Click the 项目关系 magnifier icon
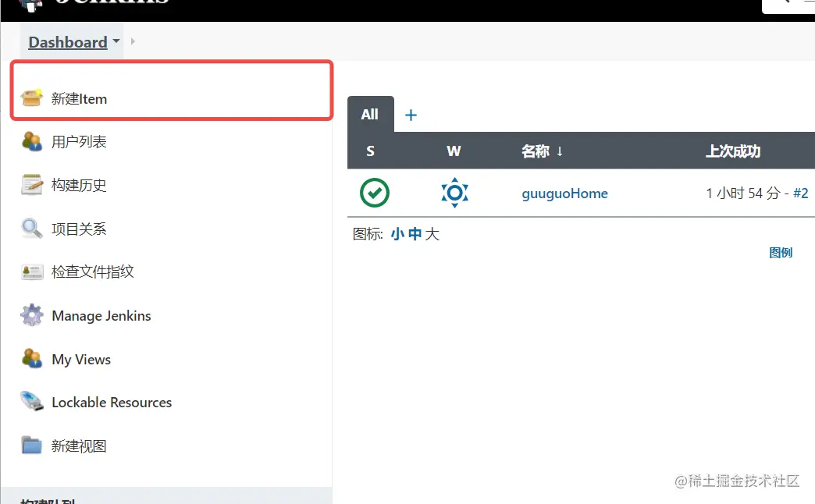 (31, 228)
